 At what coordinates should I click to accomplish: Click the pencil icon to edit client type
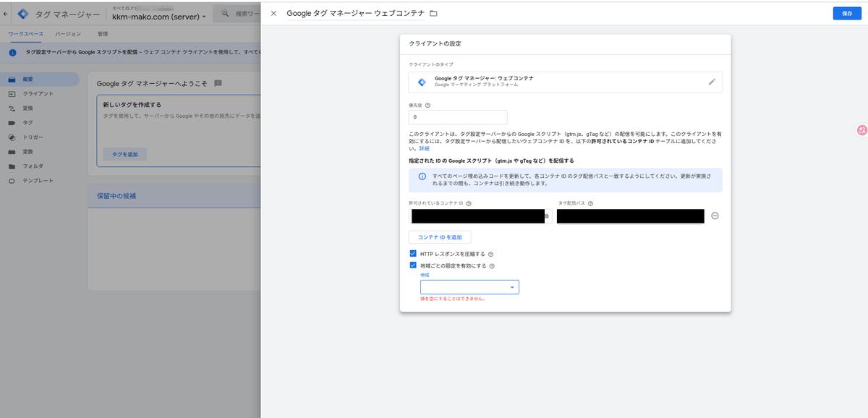pos(712,82)
